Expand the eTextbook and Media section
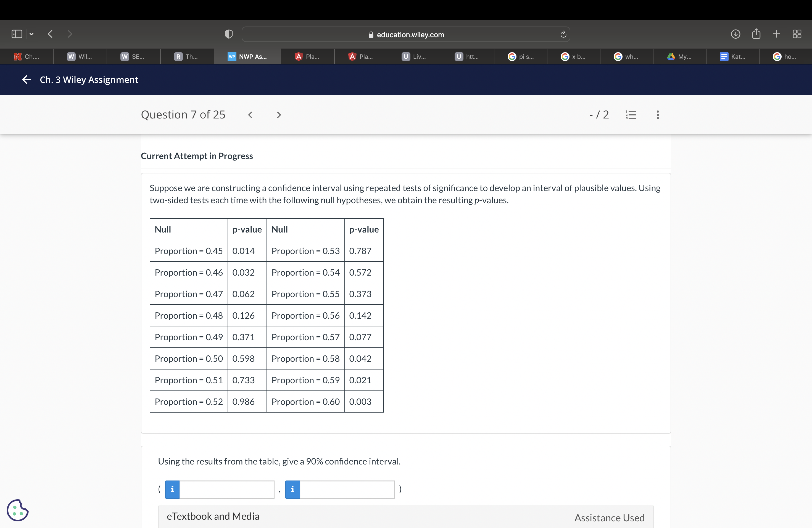812x528 pixels. click(213, 516)
